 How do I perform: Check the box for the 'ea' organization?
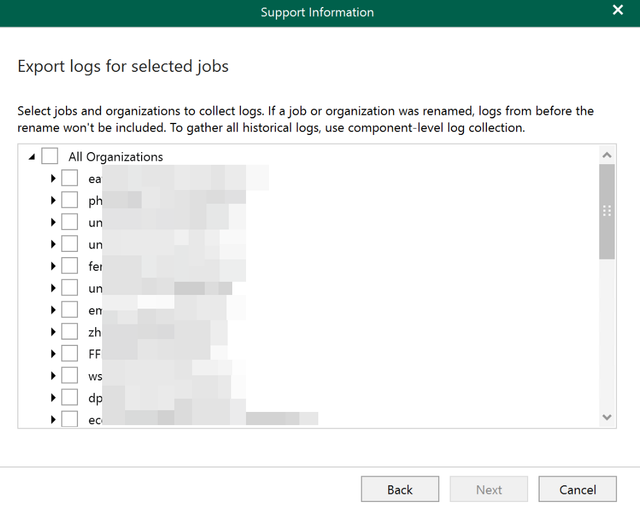click(x=69, y=178)
